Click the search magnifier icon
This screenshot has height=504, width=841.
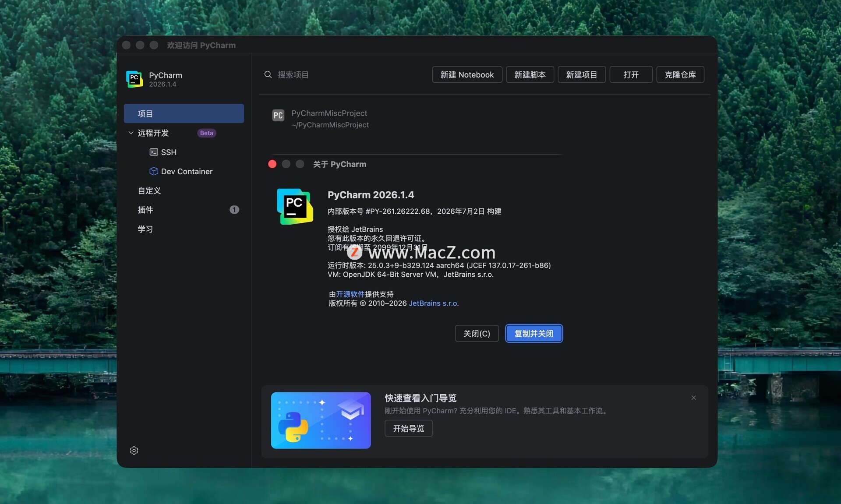(268, 74)
